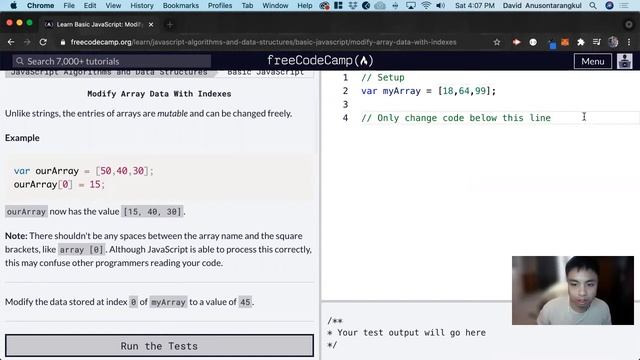Click the webcam video overlay
This screenshot has height=360, width=640.
(573, 290)
